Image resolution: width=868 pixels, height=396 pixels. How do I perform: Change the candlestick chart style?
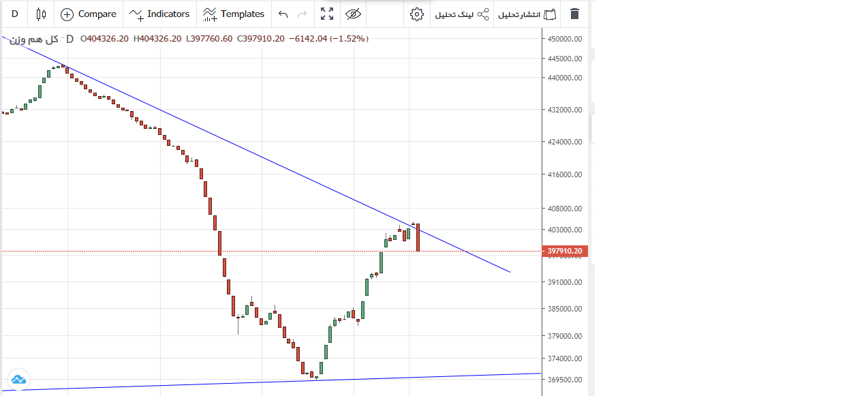[x=42, y=14]
